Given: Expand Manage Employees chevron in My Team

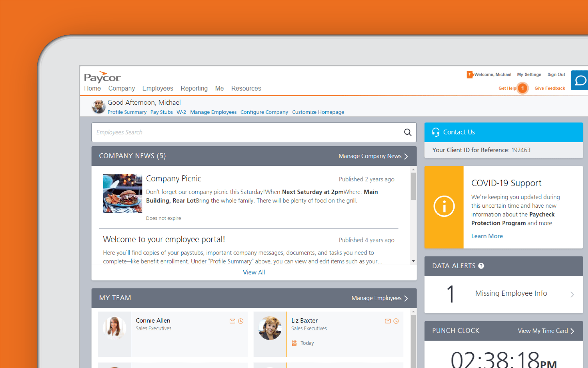Looking at the screenshot, I should point(406,298).
